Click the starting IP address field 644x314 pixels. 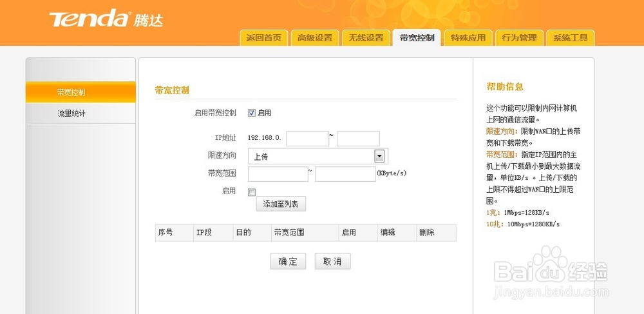tap(308, 139)
